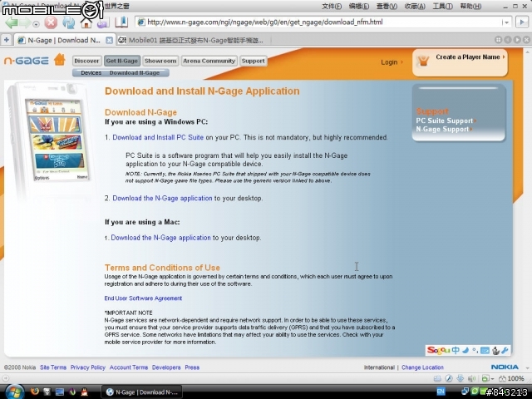
Task: Open the 编辑(E) menu
Action: pyautogui.click(x=359, y=6)
